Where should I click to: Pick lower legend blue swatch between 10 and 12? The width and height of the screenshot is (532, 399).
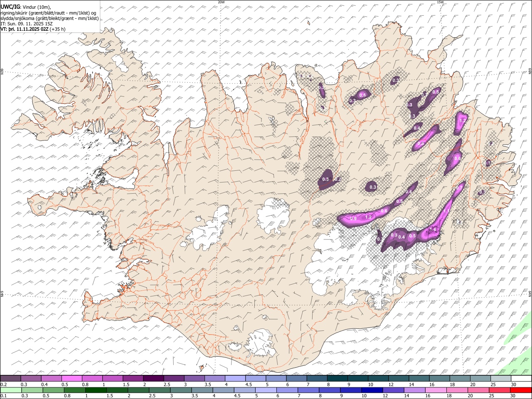(x=372, y=390)
